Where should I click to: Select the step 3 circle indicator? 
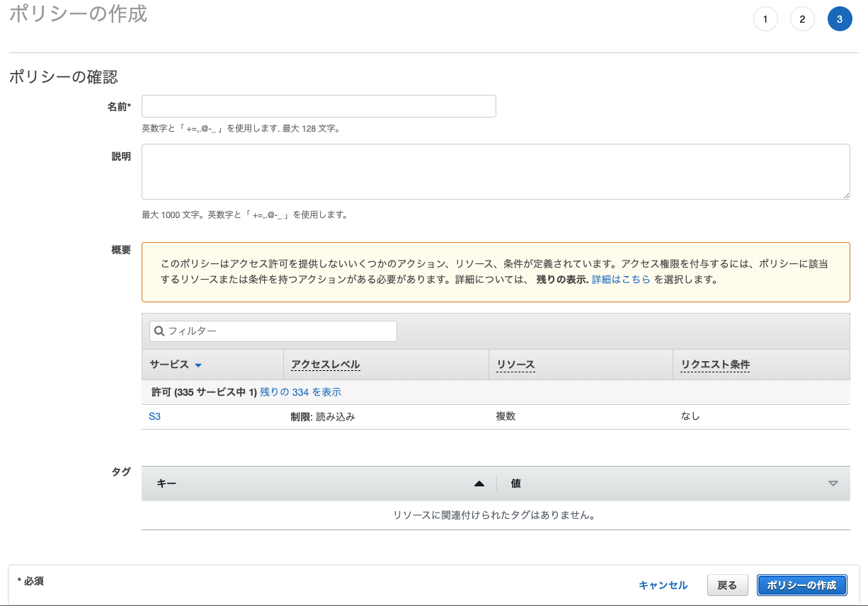coord(840,19)
